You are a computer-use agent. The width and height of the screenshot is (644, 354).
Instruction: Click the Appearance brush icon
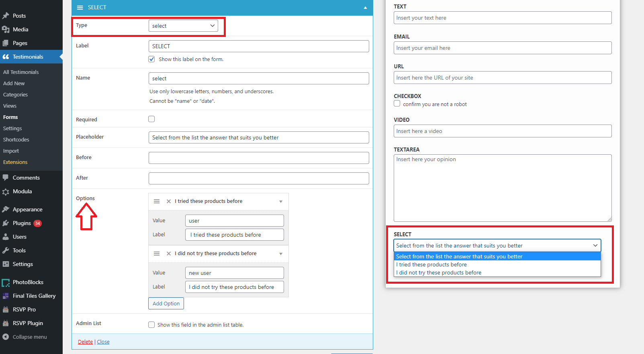[x=6, y=209]
